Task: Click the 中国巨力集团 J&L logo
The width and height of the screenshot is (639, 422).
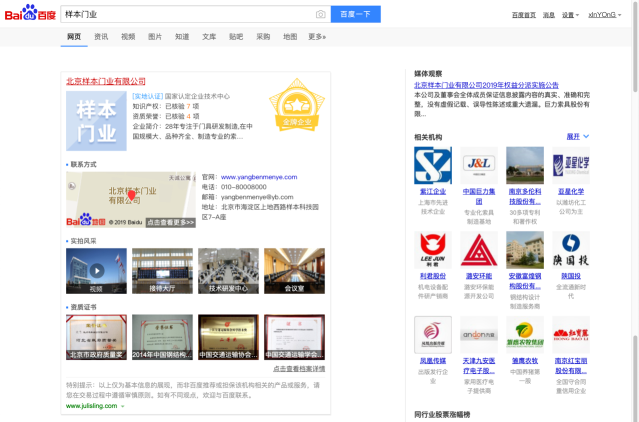Action: pyautogui.click(x=479, y=165)
